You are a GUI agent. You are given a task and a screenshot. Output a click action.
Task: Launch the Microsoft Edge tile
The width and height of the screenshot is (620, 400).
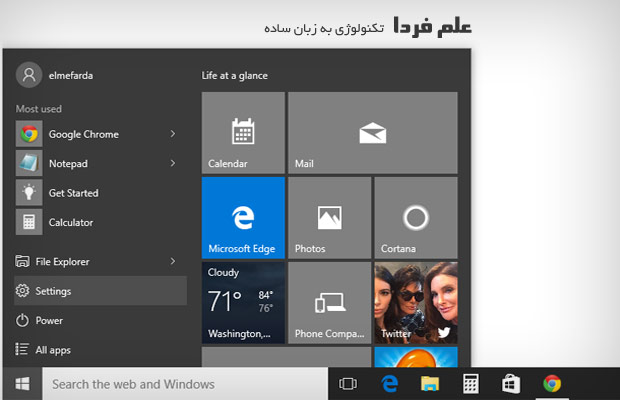(243, 218)
